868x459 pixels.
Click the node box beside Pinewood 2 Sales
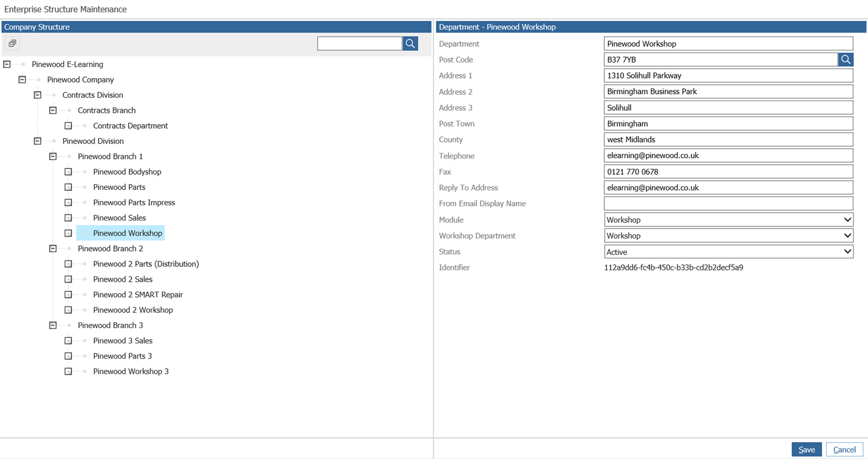(x=68, y=279)
